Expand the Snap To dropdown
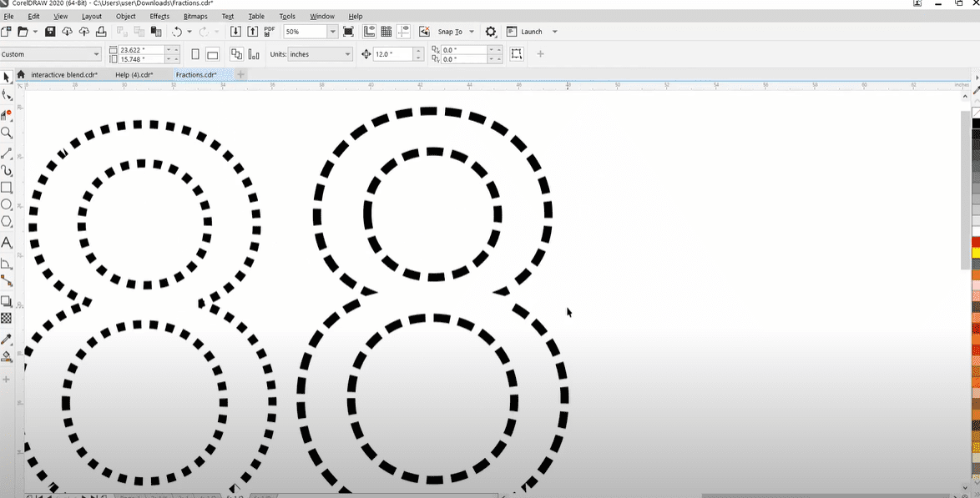980x498 pixels. pyautogui.click(x=472, y=32)
